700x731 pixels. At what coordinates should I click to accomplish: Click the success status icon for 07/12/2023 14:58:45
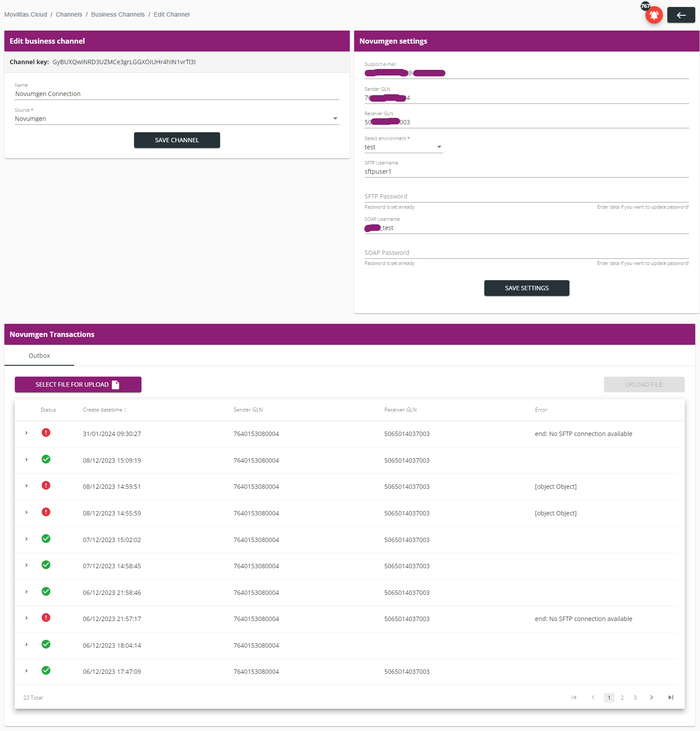tap(46, 565)
